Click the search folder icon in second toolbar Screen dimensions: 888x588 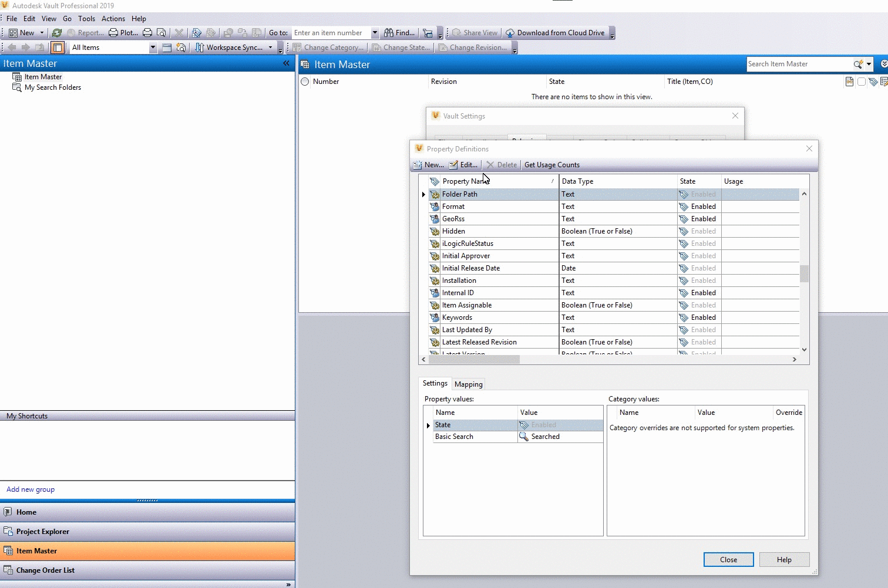[x=181, y=48]
